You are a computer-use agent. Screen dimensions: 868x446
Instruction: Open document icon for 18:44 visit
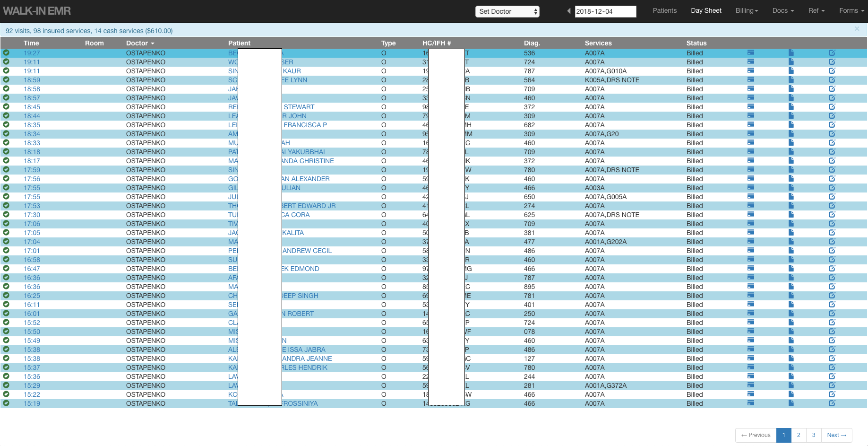coord(791,115)
